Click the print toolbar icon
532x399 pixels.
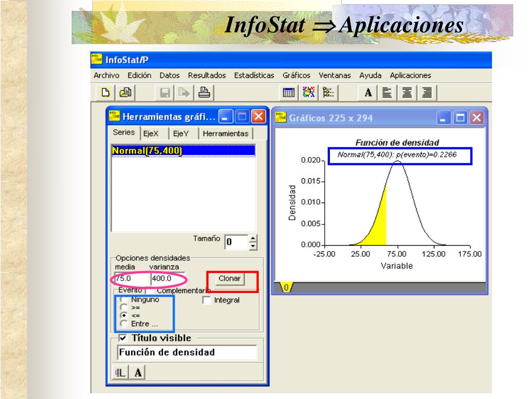click(204, 92)
